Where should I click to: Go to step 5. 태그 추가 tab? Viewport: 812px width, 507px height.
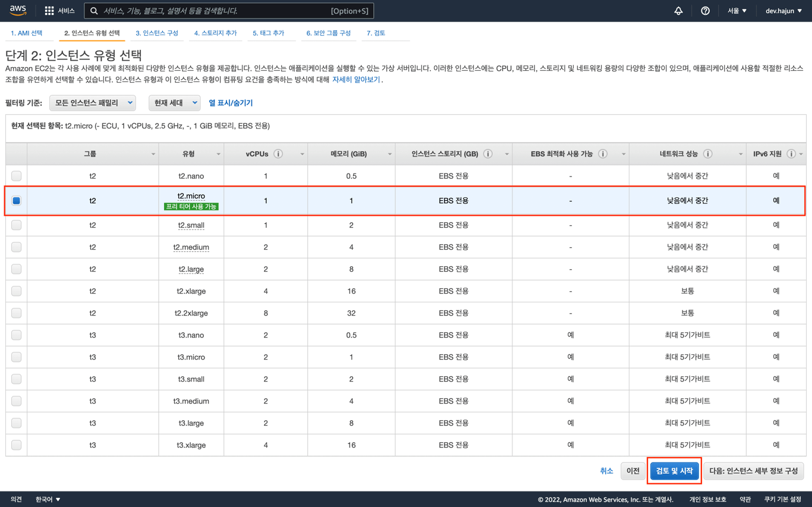click(269, 33)
